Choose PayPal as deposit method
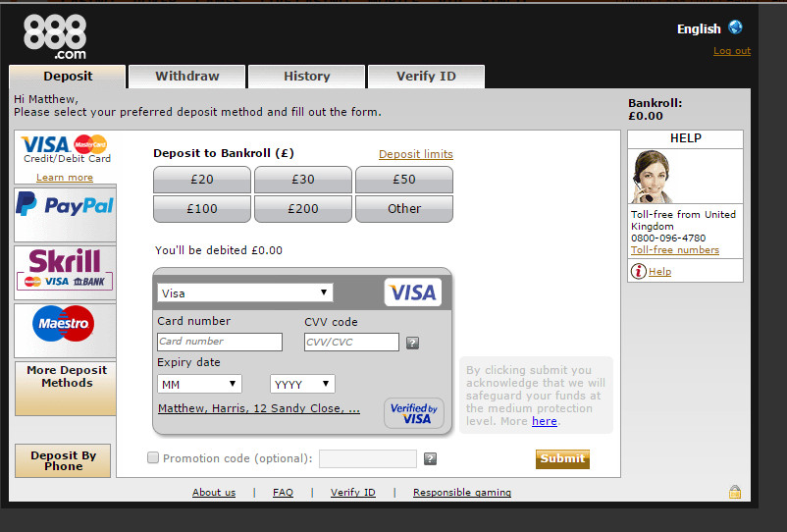Image resolution: width=787 pixels, height=532 pixels. pyautogui.click(x=65, y=215)
